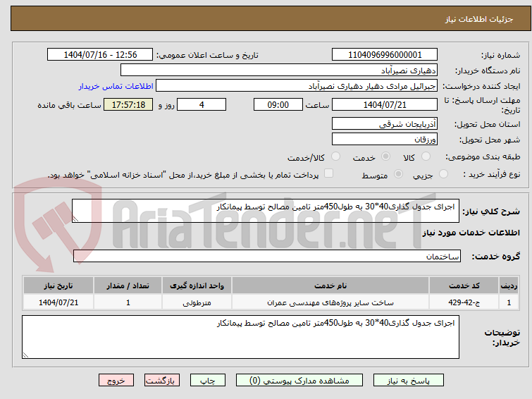
Task: Select the جزیی purchase type radio
Action: (x=443, y=174)
